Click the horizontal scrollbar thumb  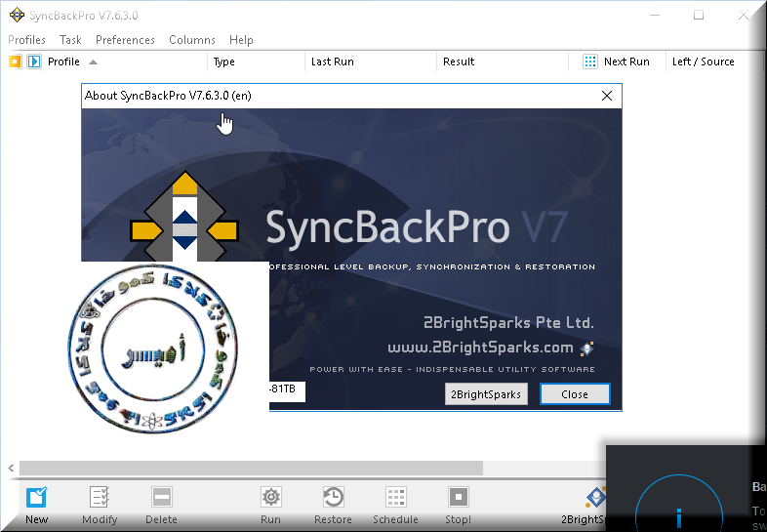251,468
